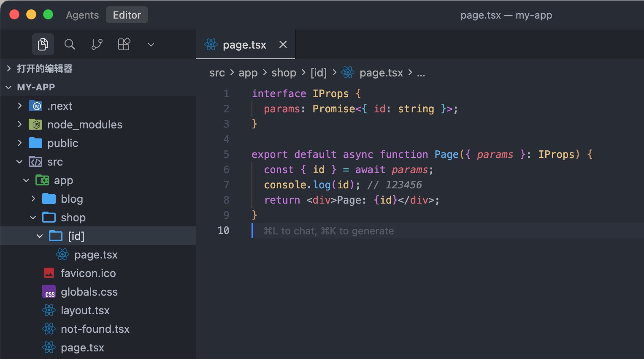Screen dimensions: 644x359
Task: Switch to the Agents mode tab
Action: 82,15
